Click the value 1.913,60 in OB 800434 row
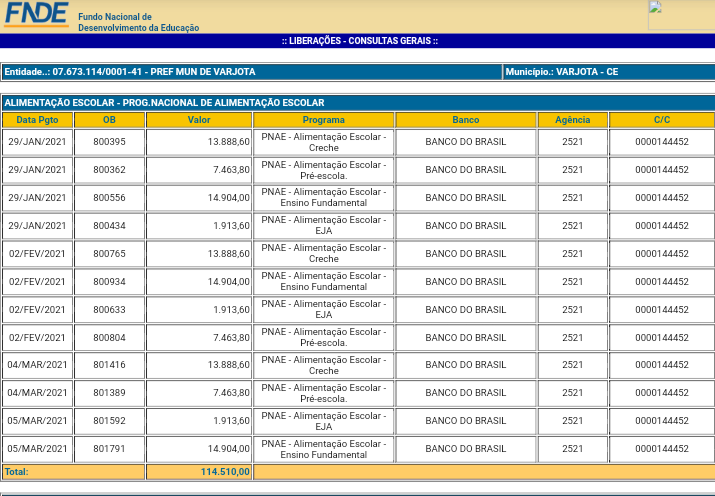The width and height of the screenshot is (715, 496). (x=231, y=226)
